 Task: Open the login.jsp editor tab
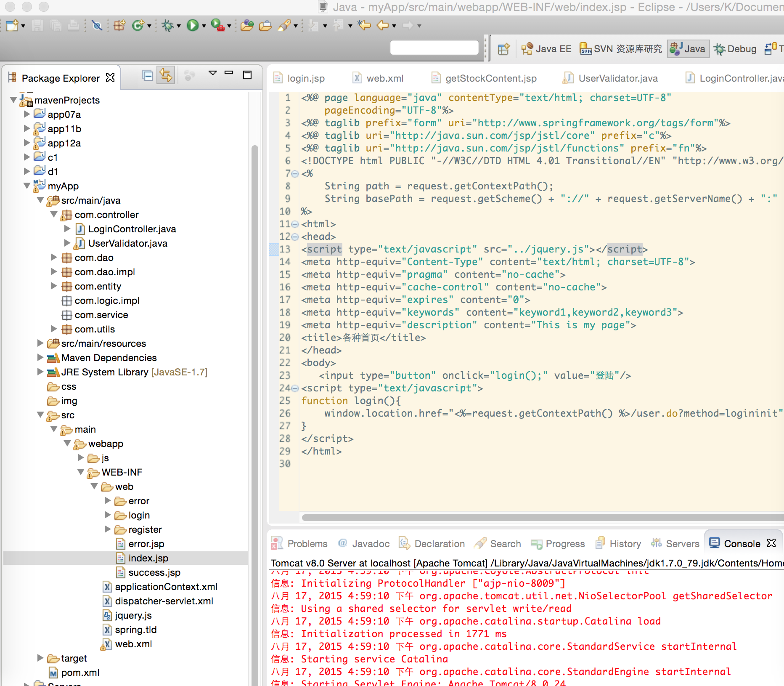coord(299,78)
